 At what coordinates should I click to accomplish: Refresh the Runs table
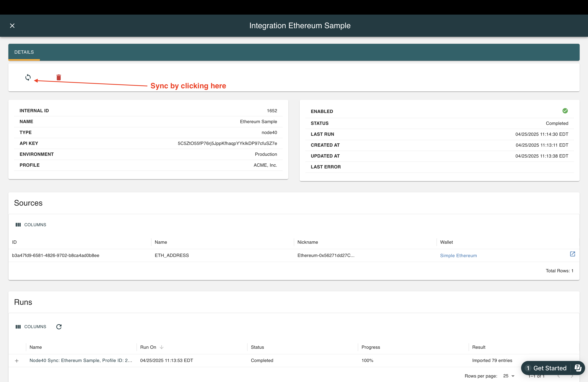coord(59,327)
